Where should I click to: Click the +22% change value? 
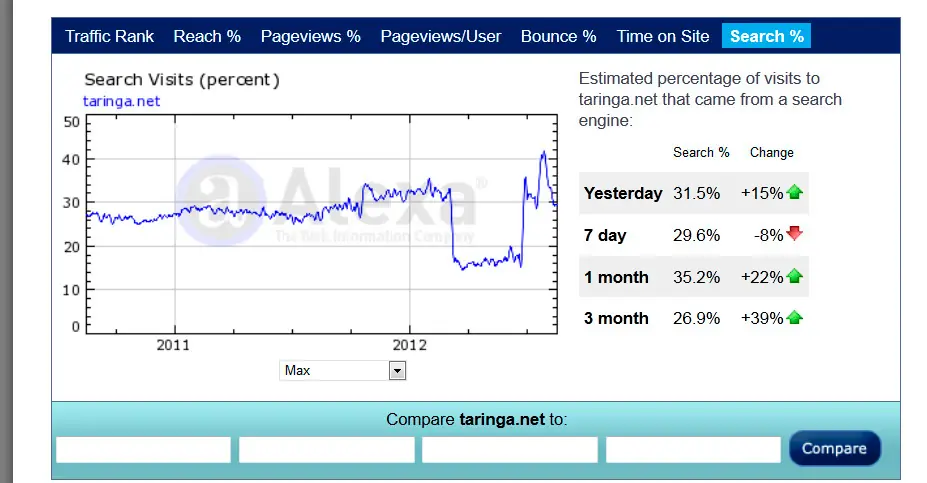762,277
